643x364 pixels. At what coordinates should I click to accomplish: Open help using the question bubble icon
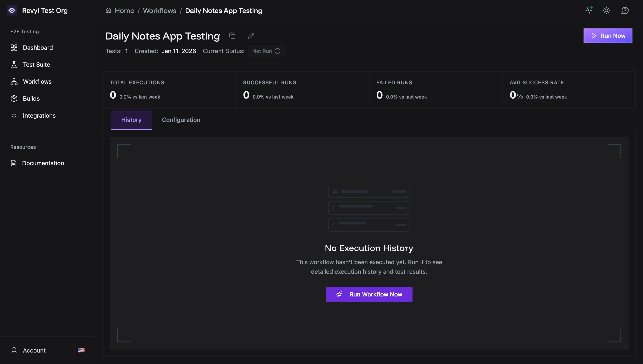625,10
